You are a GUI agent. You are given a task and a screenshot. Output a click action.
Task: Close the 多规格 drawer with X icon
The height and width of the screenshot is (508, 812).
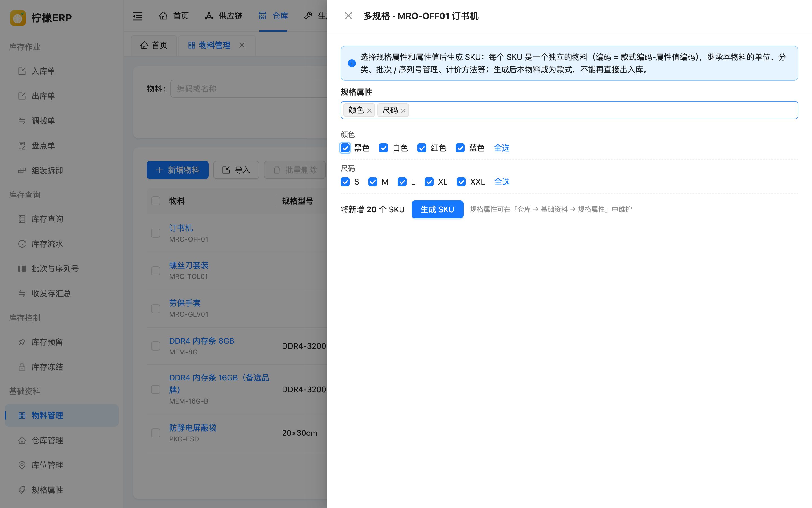[348, 16]
